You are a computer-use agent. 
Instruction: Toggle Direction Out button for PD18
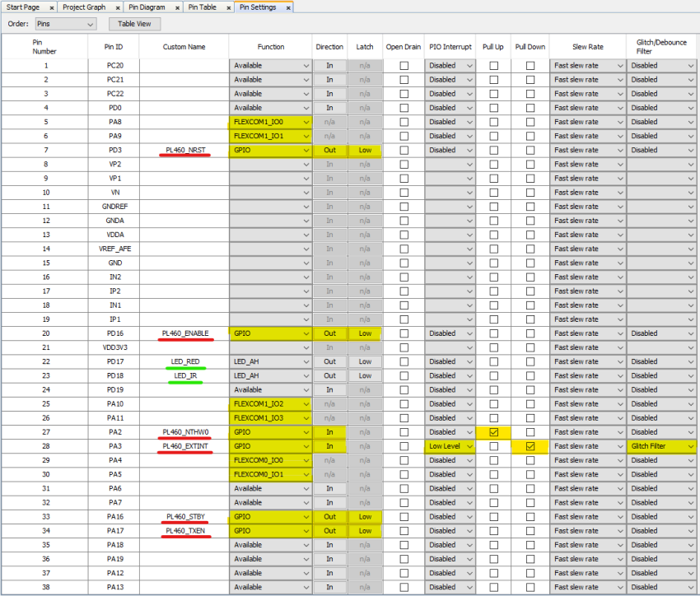330,375
